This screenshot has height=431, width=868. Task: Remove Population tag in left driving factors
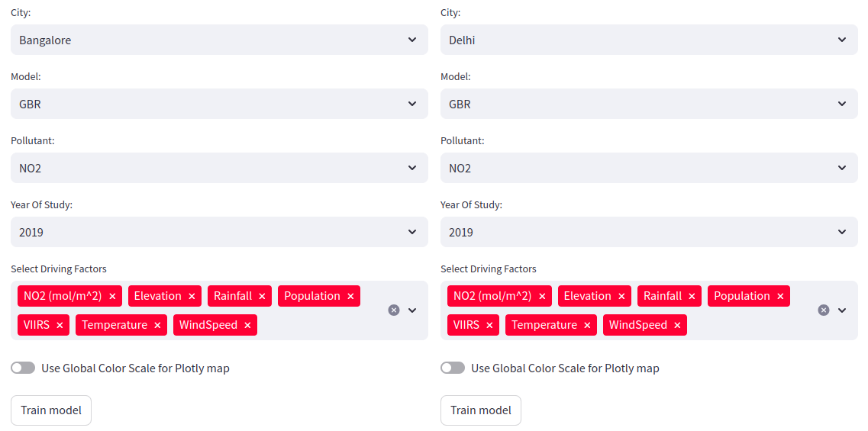point(350,296)
